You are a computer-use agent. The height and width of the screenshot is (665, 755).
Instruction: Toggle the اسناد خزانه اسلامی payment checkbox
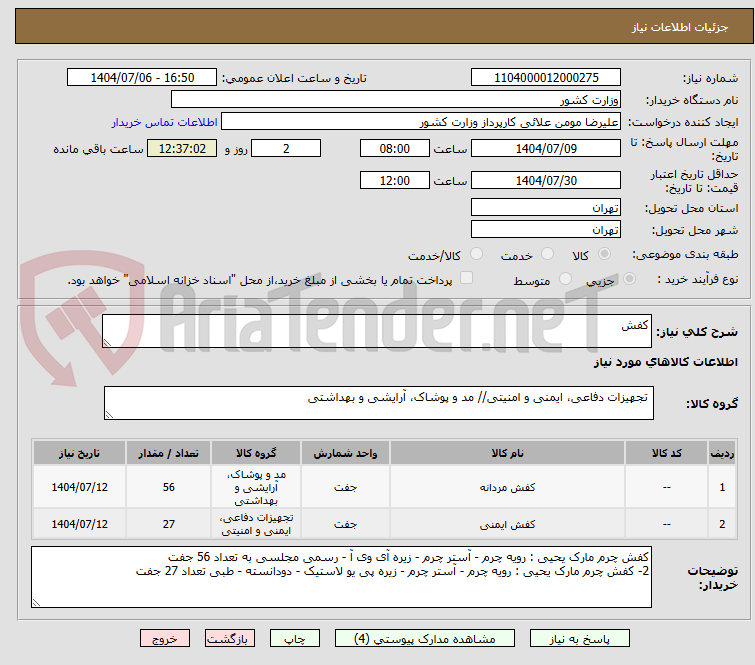[x=466, y=278]
